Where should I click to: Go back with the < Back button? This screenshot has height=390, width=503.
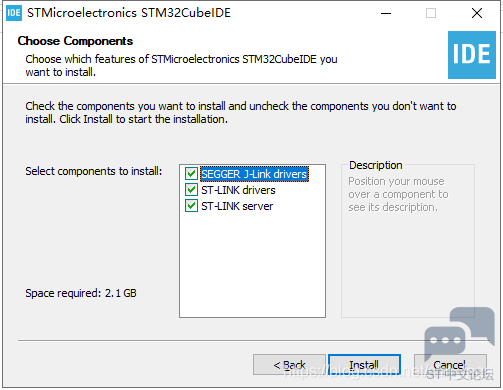pos(289,365)
